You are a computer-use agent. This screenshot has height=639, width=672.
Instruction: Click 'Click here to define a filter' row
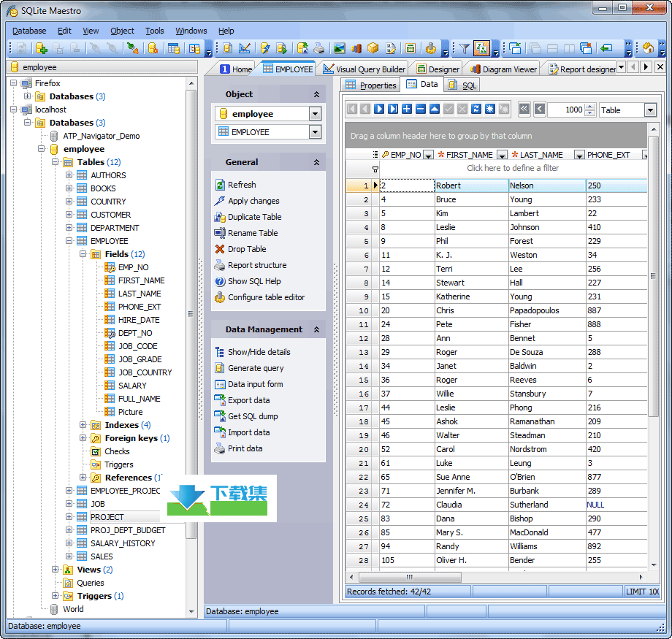[x=513, y=168]
